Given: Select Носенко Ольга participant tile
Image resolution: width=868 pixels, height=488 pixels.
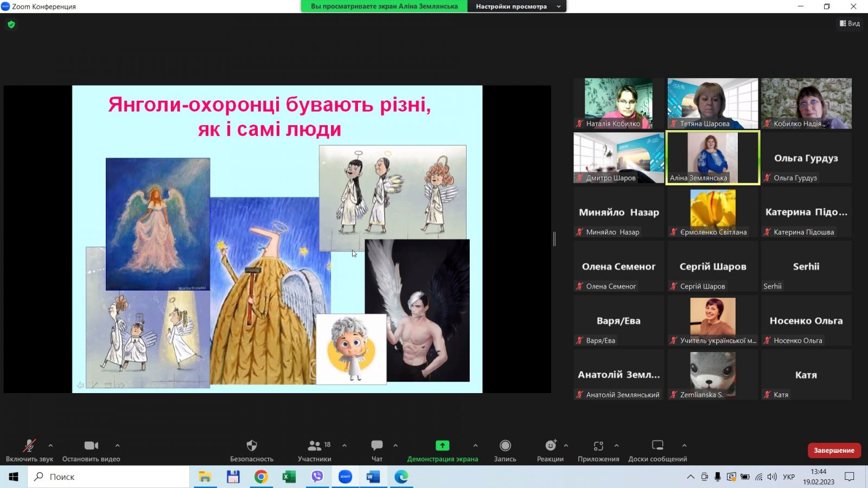Looking at the screenshot, I should pyautogui.click(x=806, y=320).
